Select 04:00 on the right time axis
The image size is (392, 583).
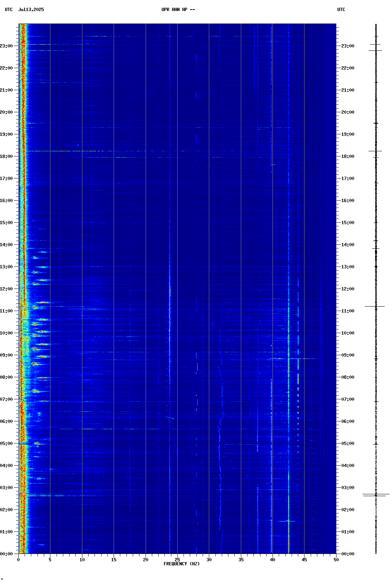click(348, 466)
